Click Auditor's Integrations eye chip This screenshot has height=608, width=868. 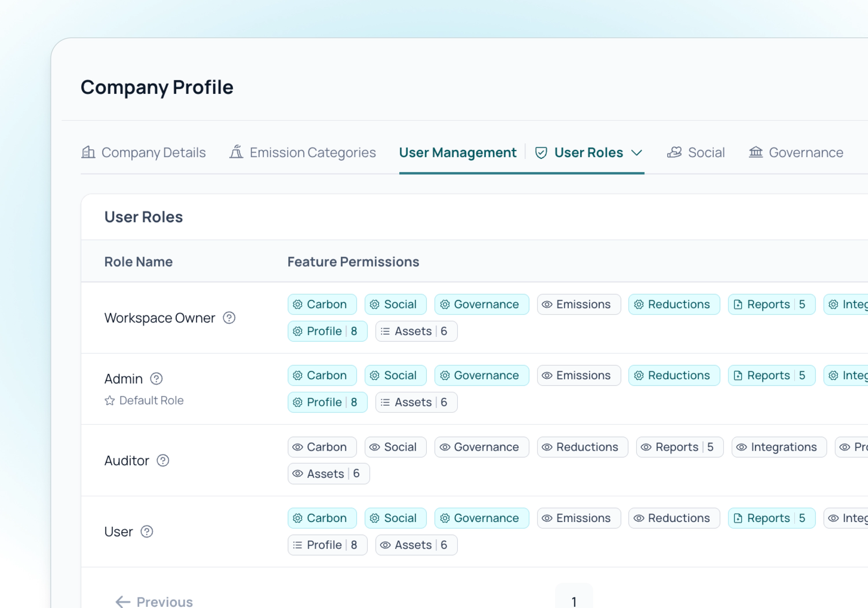coord(779,447)
